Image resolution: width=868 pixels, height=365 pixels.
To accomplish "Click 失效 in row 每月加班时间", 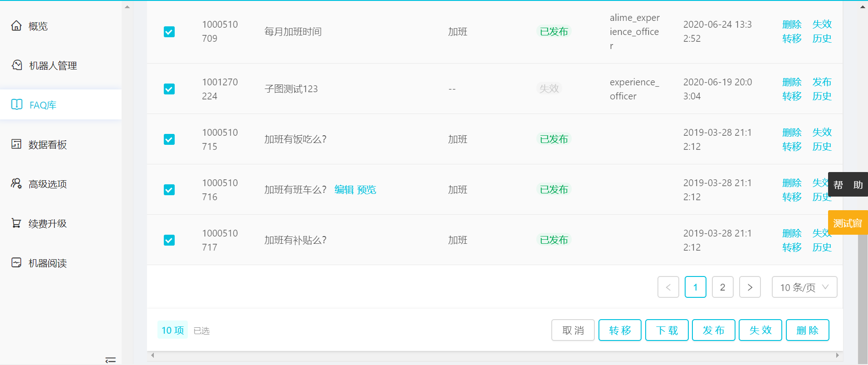I will click(822, 25).
